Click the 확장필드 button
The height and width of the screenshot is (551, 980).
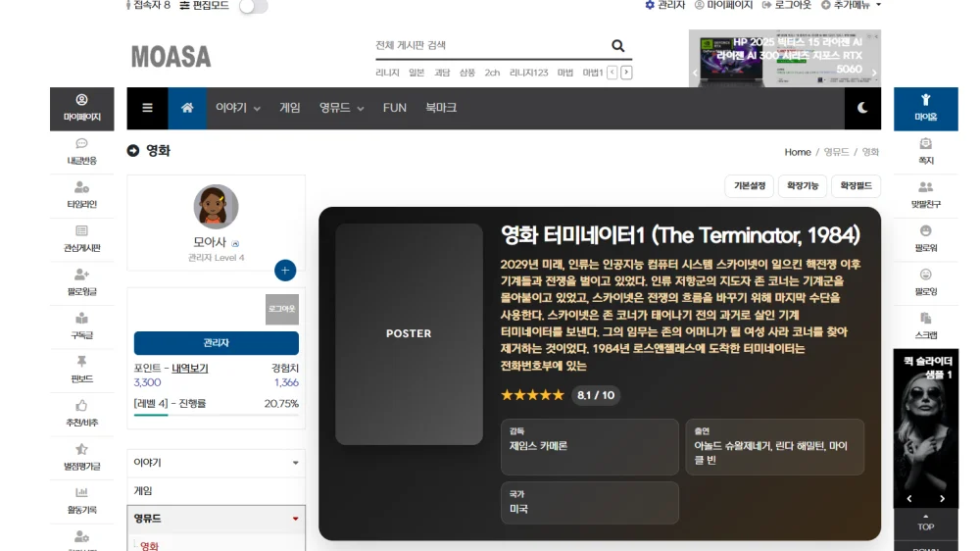click(856, 185)
